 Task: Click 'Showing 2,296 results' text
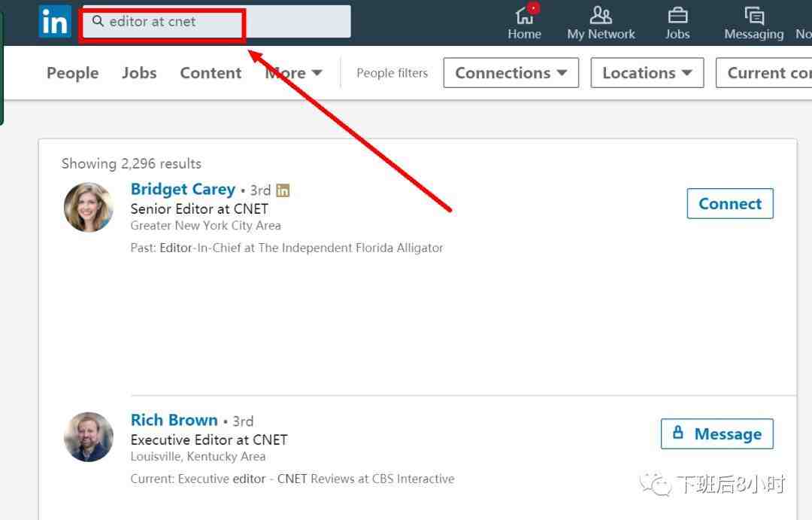[x=132, y=164]
